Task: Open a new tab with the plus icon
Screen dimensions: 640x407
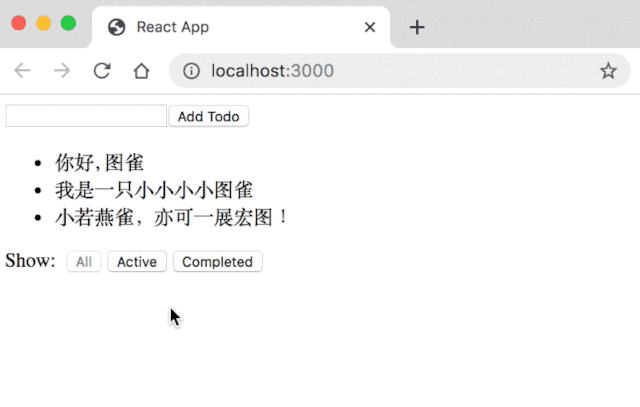Action: (417, 27)
